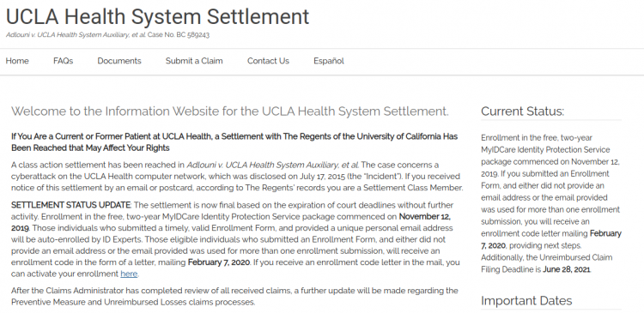Click the bold 'If You Are a Current or Former Patient' notice
Viewport: 644px width, 313px height.
[x=234, y=142]
